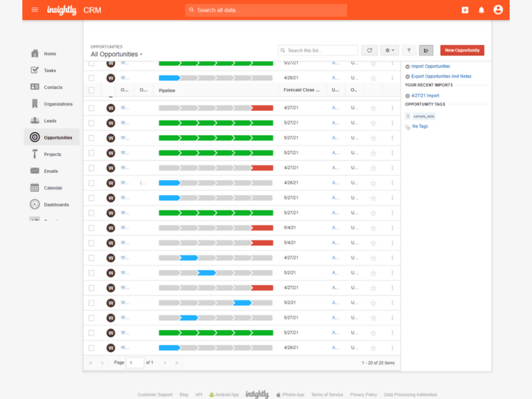The width and height of the screenshot is (532, 399).
Task: Focus the Search all data box
Action: point(266,10)
